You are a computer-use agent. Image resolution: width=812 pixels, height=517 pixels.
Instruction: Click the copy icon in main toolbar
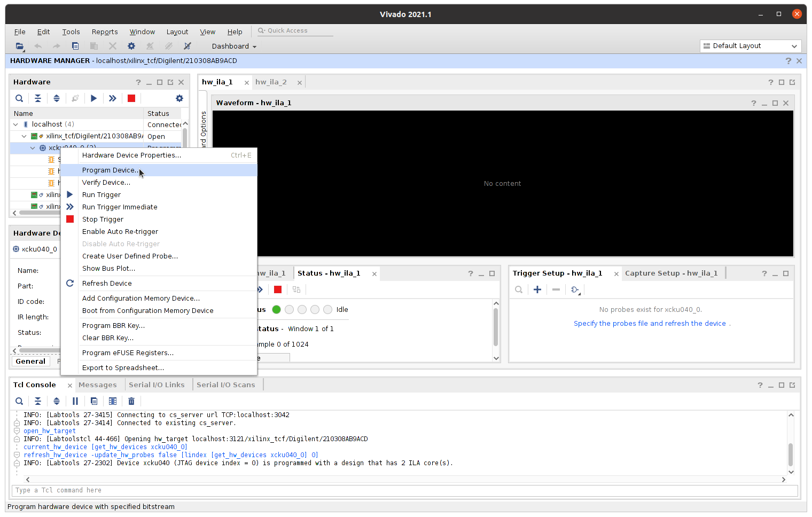[x=75, y=46]
